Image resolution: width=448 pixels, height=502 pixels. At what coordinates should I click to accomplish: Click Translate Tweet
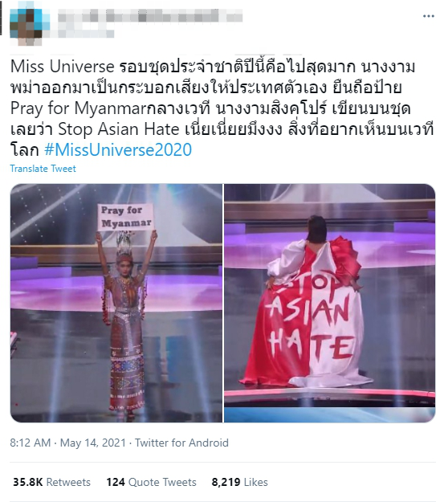43,169
